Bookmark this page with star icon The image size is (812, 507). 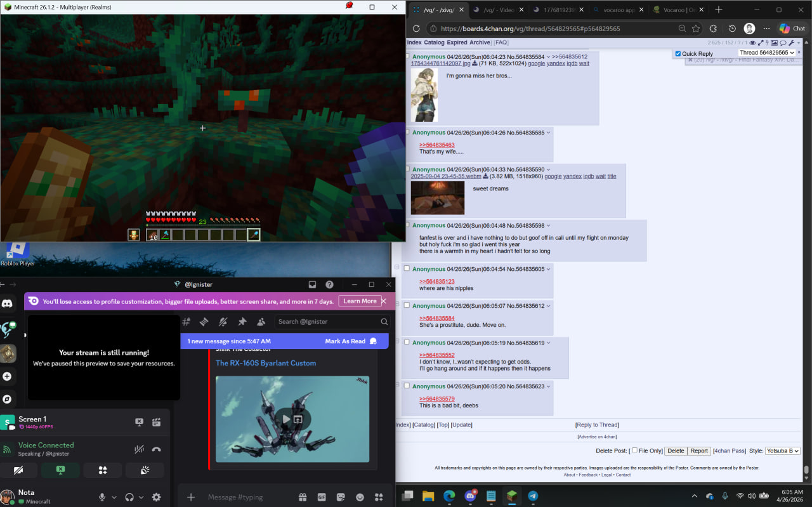pos(696,29)
